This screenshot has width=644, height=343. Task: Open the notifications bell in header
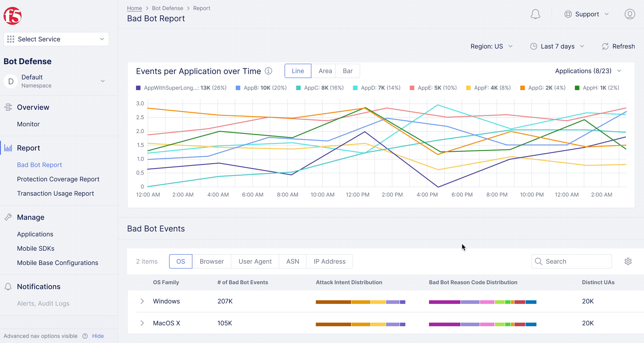tap(535, 14)
